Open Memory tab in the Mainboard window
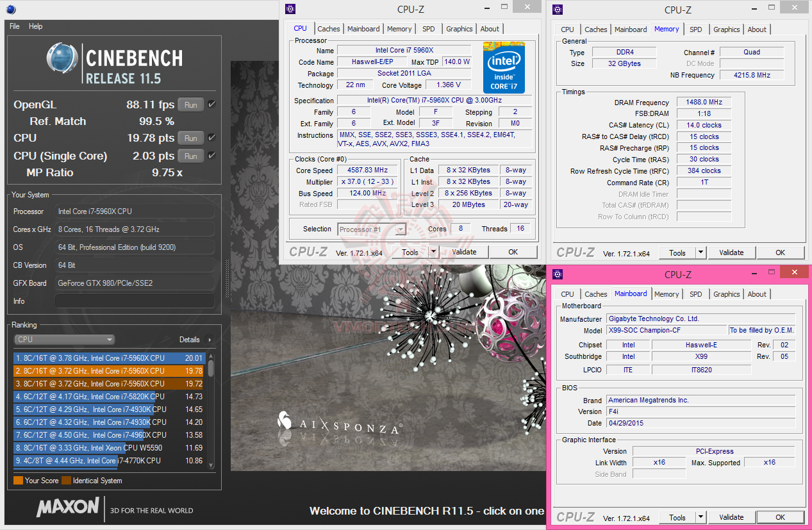 (x=667, y=294)
